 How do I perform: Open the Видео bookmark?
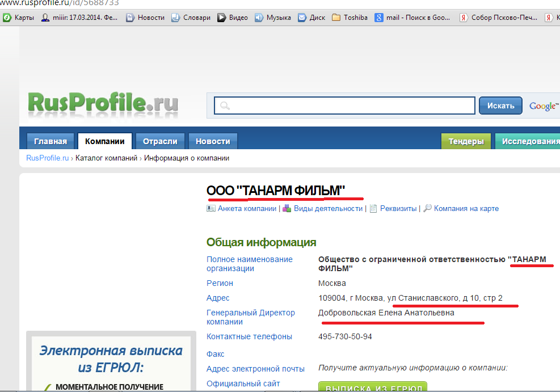pos(233,18)
